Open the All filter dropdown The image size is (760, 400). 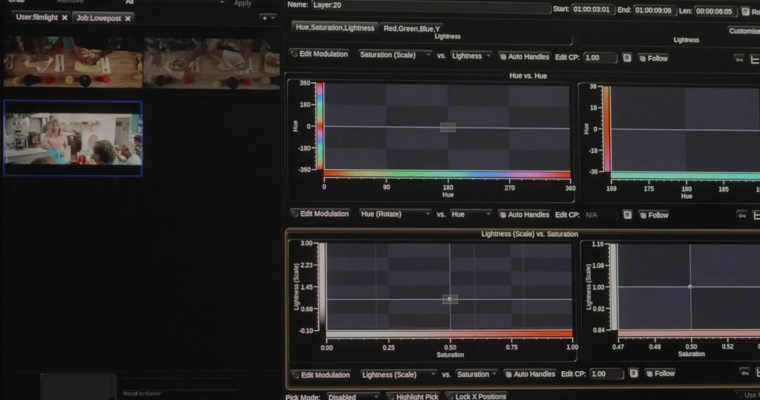point(174,2)
